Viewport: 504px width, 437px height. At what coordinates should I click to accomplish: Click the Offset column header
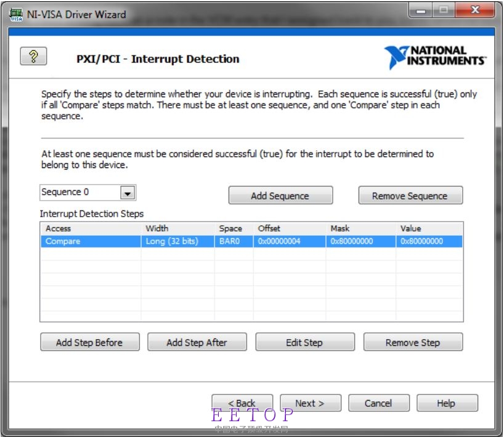point(290,228)
